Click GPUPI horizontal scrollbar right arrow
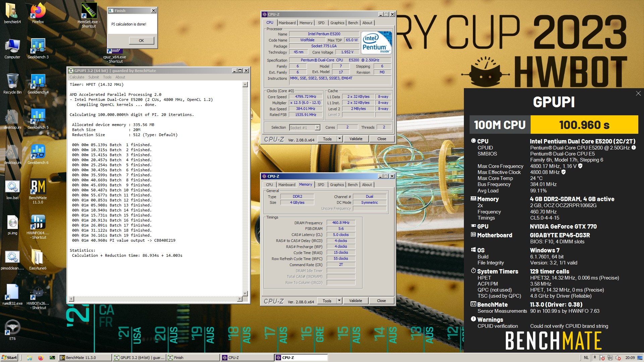Viewport: 644px width, 362px height. [x=239, y=299]
